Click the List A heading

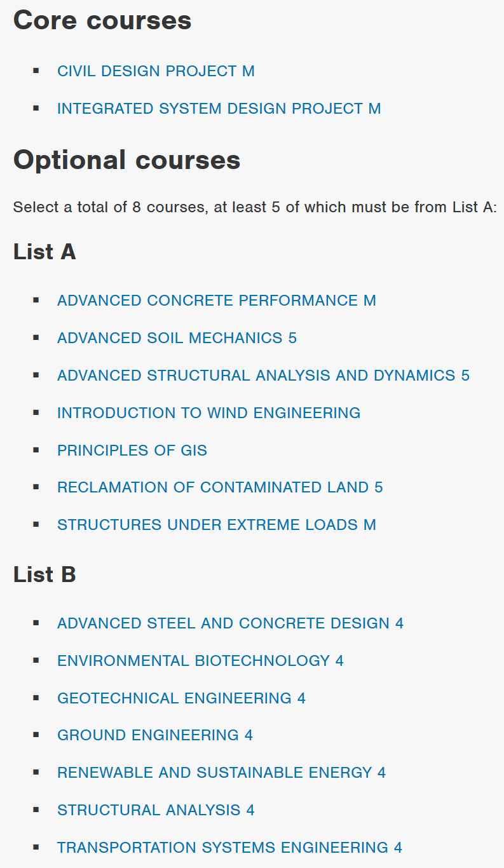point(44,252)
